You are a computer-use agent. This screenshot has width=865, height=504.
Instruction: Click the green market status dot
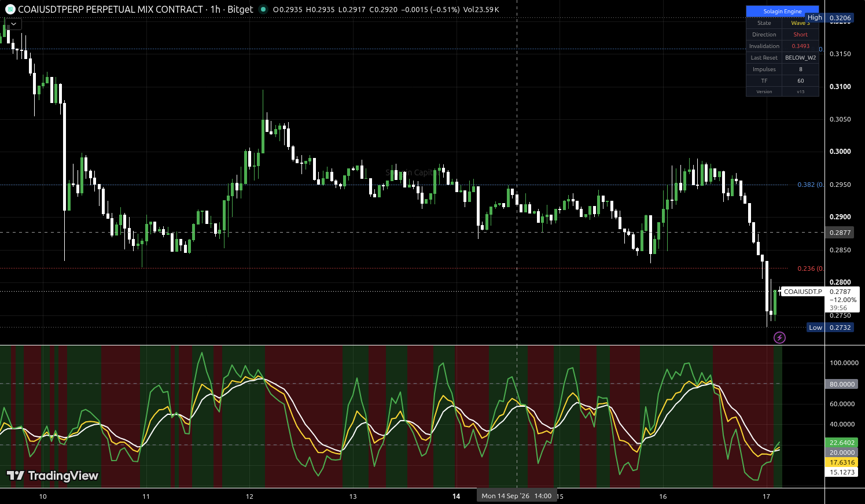[x=263, y=9]
